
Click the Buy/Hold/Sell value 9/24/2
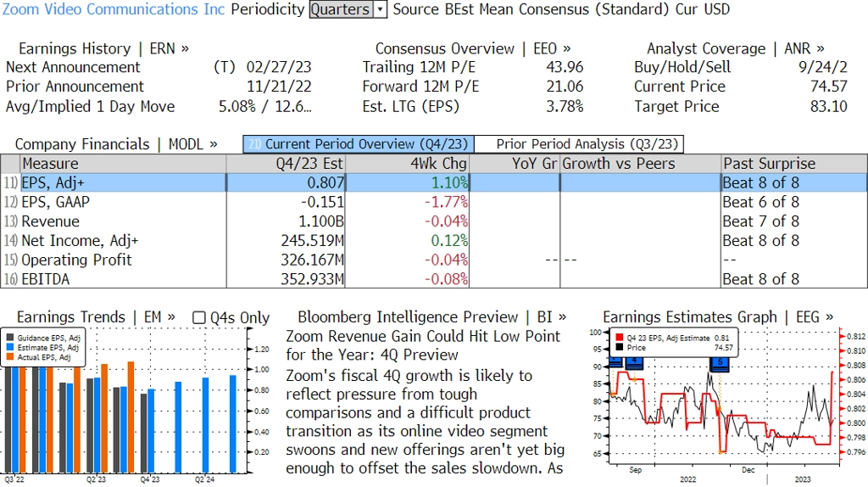[822, 67]
